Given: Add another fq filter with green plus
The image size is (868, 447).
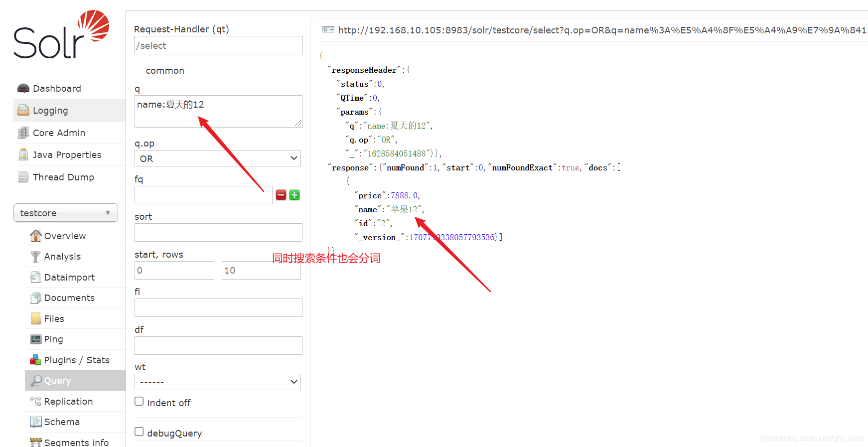Looking at the screenshot, I should 294,195.
